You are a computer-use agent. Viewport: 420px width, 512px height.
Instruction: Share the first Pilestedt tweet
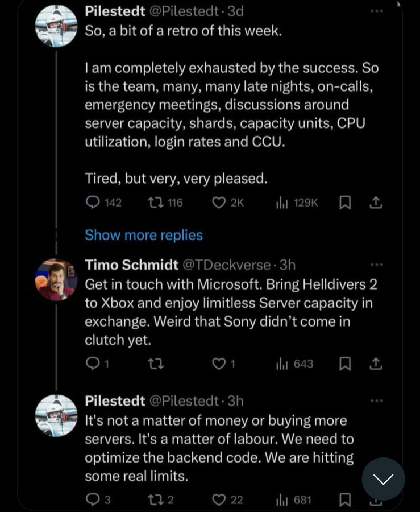(x=375, y=203)
